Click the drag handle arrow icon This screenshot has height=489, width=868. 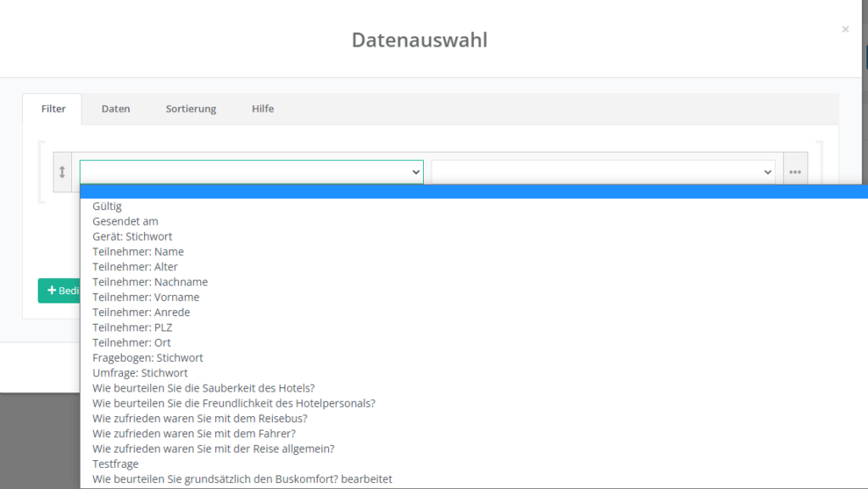coord(62,172)
